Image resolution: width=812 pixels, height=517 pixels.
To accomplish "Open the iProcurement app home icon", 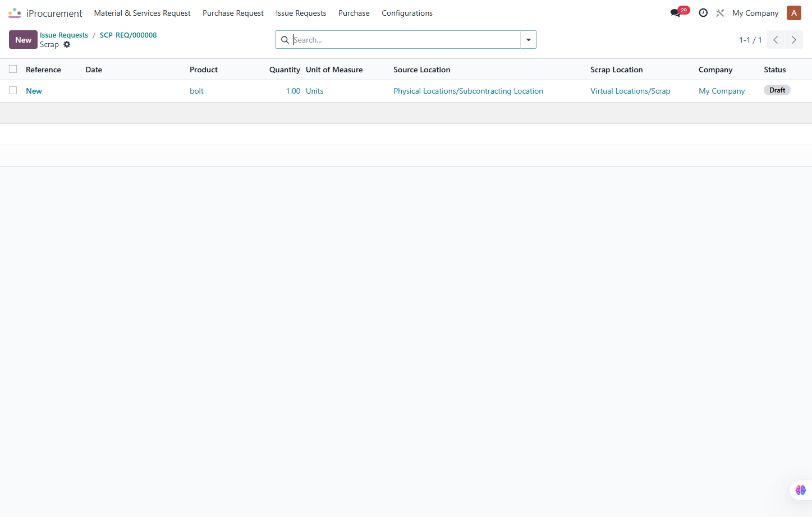I will click(15, 13).
